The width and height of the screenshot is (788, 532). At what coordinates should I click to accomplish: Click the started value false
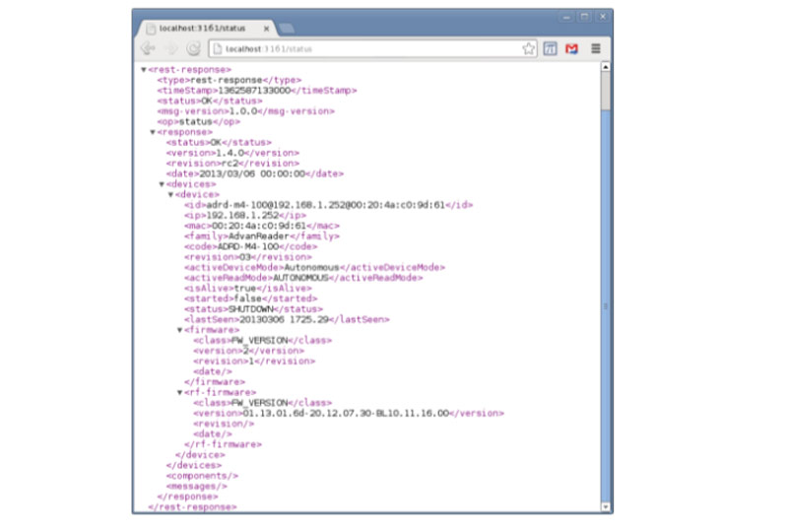[248, 299]
